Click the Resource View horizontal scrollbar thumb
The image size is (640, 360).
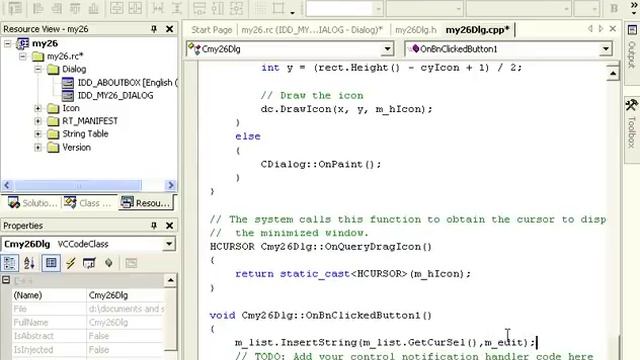coord(78,185)
